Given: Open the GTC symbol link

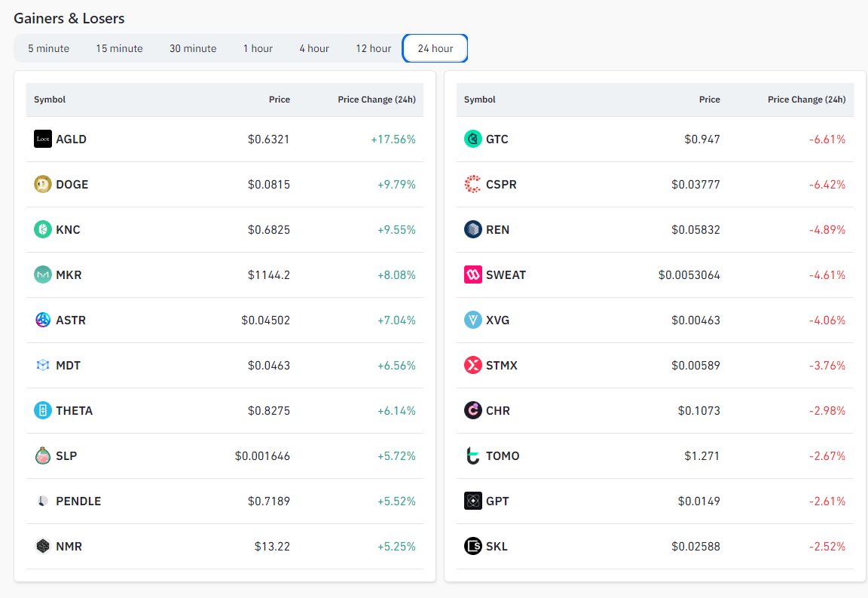Looking at the screenshot, I should 497,139.
